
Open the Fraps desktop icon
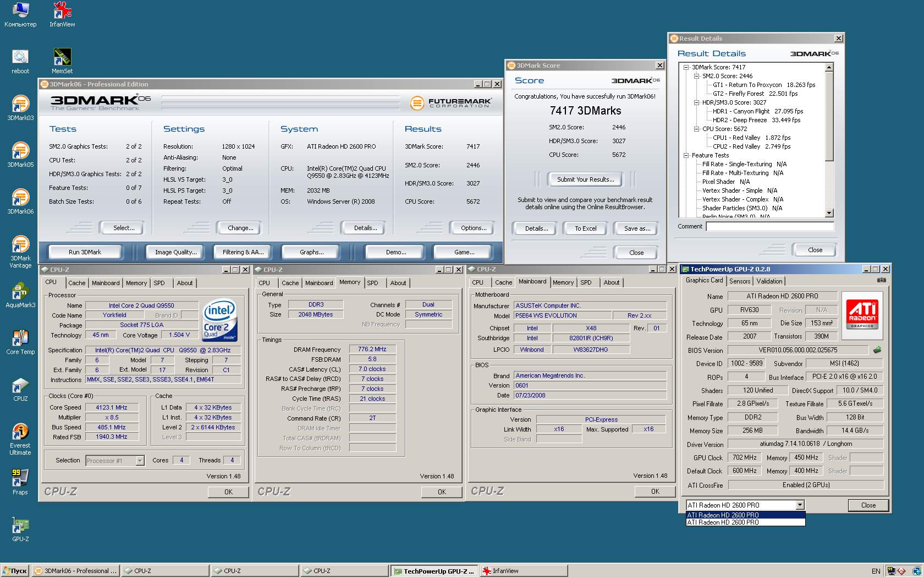[x=20, y=483]
